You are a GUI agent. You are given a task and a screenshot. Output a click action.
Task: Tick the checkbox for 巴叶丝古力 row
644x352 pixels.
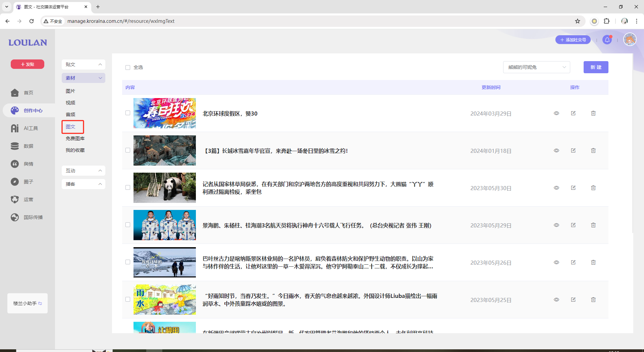pos(128,262)
